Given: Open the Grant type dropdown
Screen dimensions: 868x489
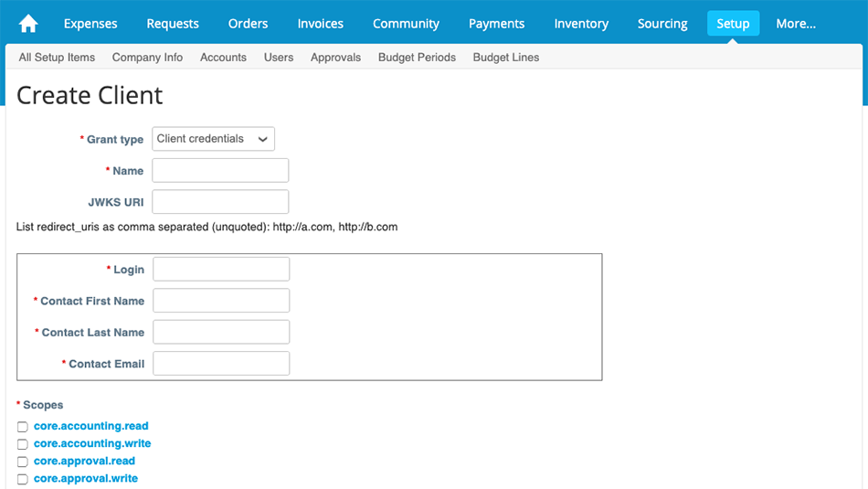Looking at the screenshot, I should click(x=213, y=139).
